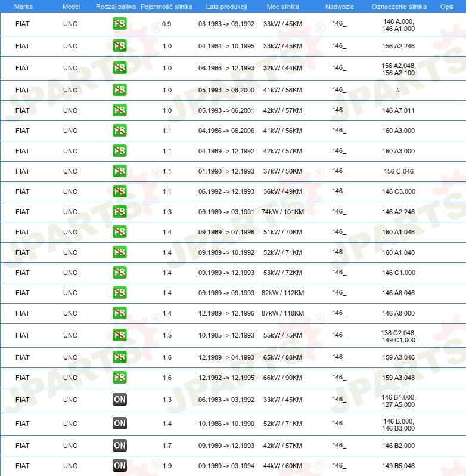466x476 pixels.
Task: Click petrol icon in 146 C3.000 row
Action: pos(119,191)
